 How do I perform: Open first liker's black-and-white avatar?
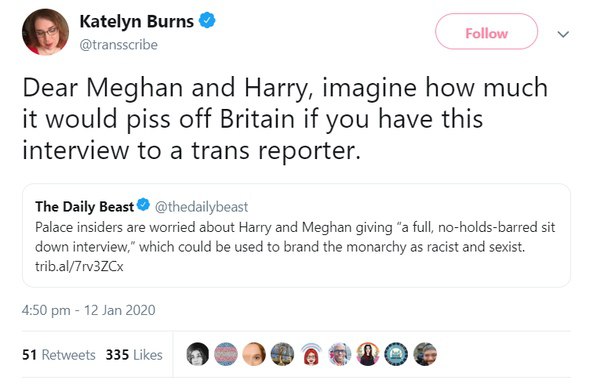coord(198,354)
